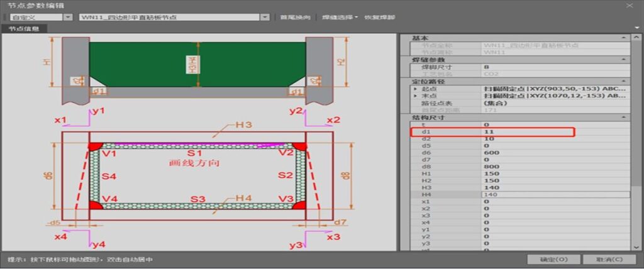Switch to the 节点信息 tab
This screenshot has height=269, width=644.
[x=23, y=28]
